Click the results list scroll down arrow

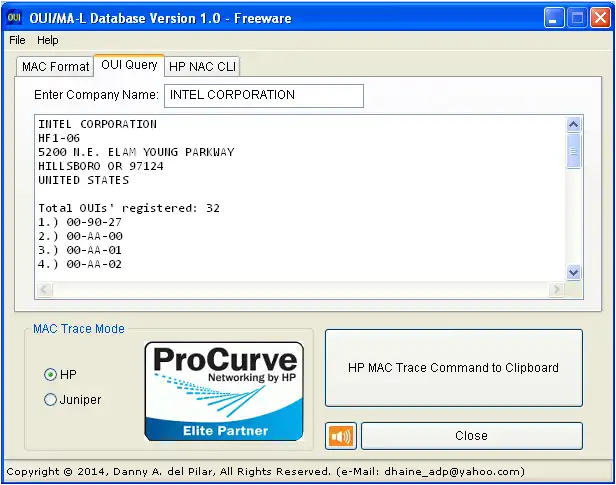click(x=574, y=273)
